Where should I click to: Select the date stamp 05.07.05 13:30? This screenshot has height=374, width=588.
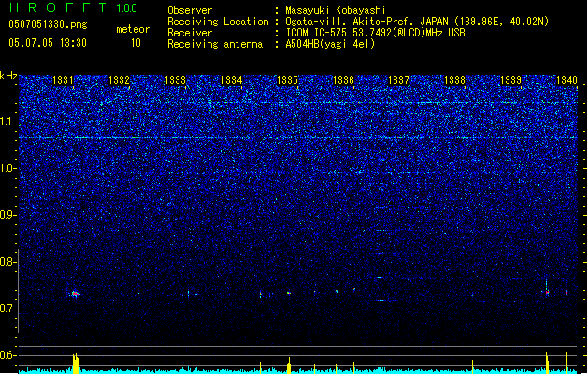click(48, 43)
